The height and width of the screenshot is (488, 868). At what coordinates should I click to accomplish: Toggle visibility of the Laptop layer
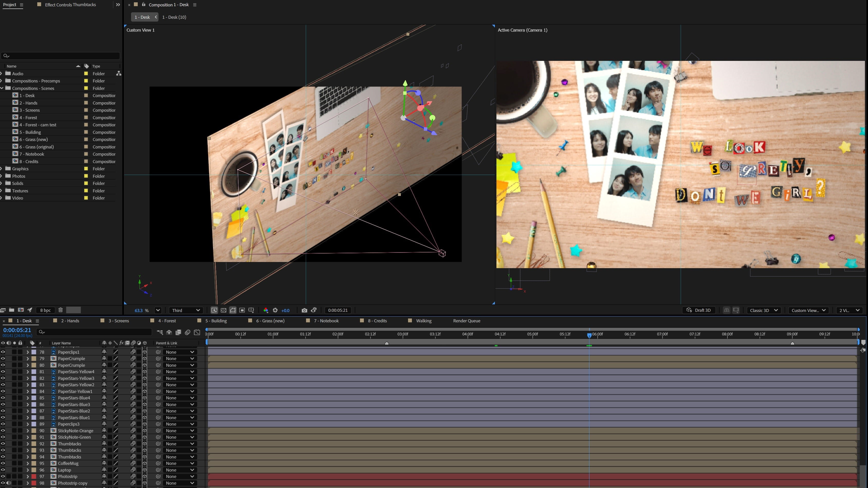pyautogui.click(x=3, y=470)
